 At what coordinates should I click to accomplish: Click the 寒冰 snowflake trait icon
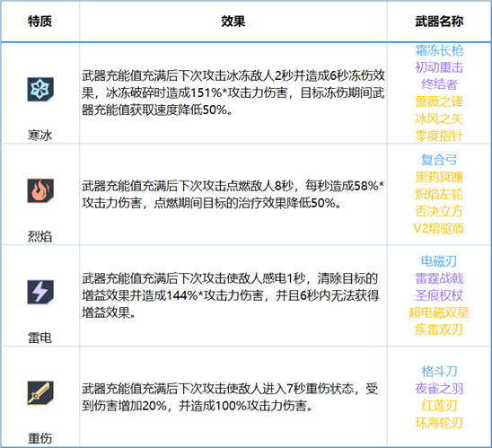pos(40,90)
